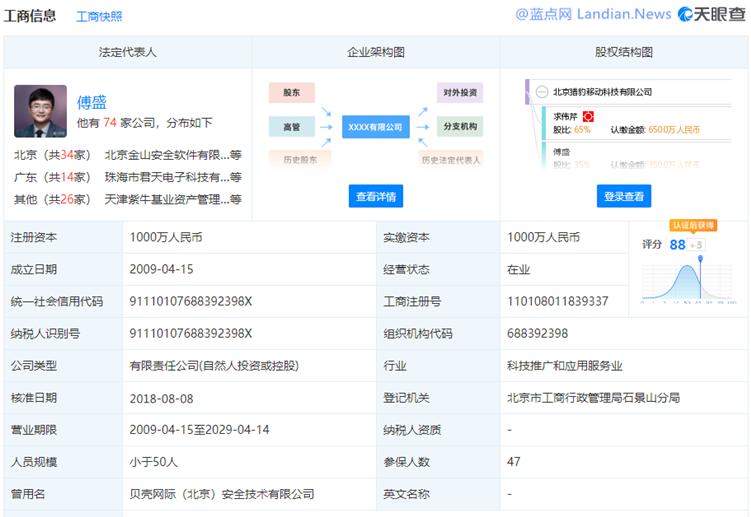Viewport: 751px width, 517px height.
Task: Click the score value 88
Action: [x=677, y=245]
